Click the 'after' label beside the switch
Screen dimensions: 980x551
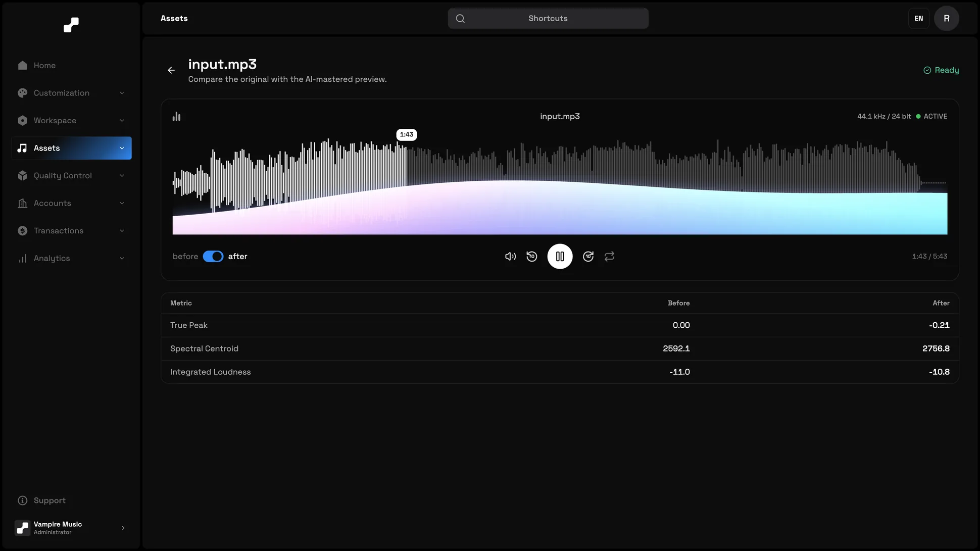(237, 257)
